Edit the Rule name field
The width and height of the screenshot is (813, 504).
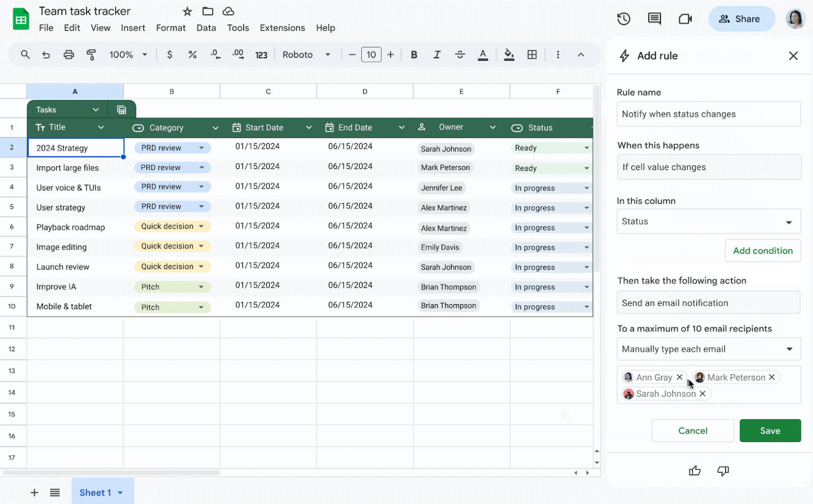(x=708, y=114)
